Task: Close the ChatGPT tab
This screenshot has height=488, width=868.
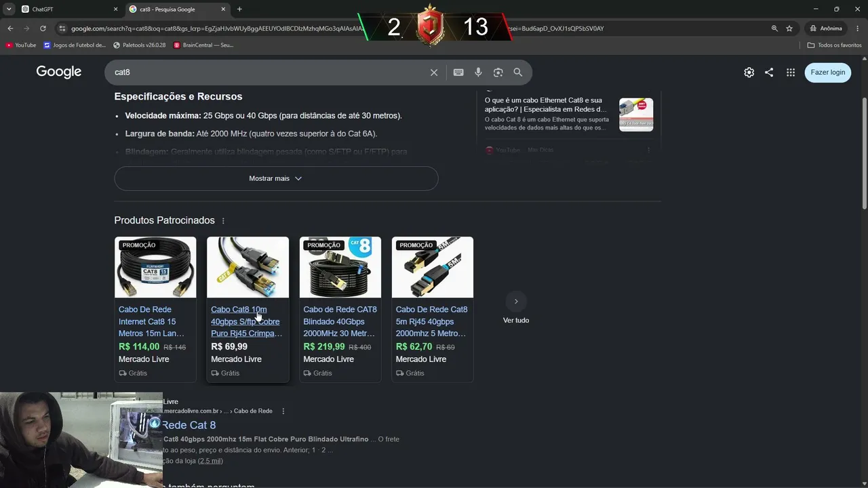Action: coord(115,9)
